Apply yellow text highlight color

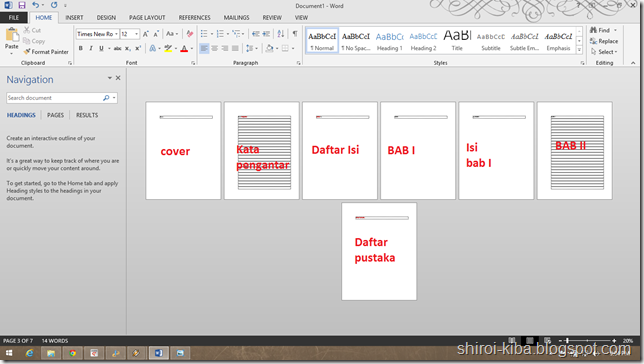point(168,48)
